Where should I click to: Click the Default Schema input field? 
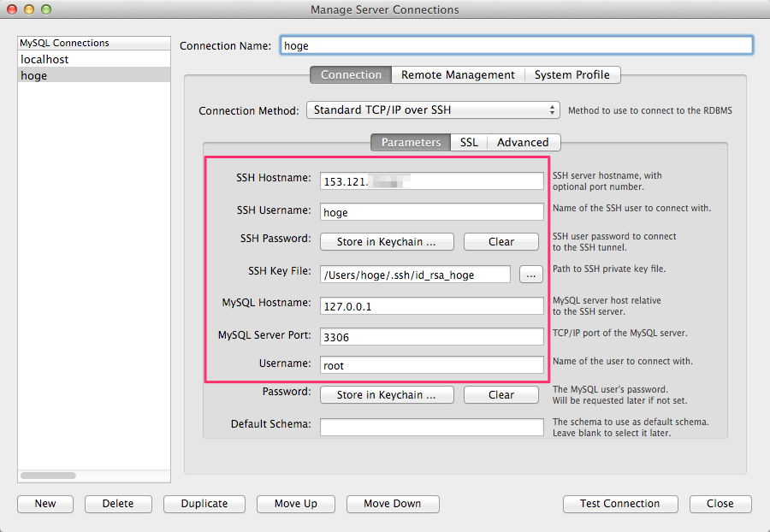[x=432, y=427]
